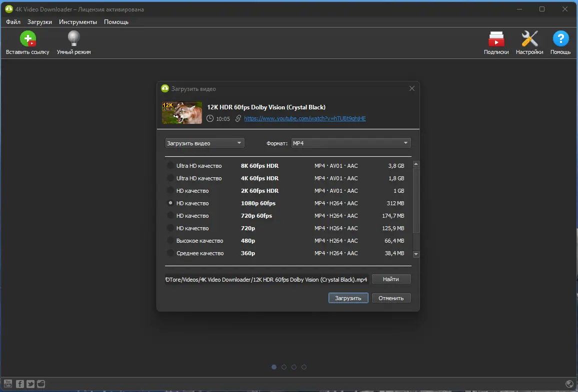Click the quality list scrollbar up arrow
The width and height of the screenshot is (578, 392).
pos(416,164)
